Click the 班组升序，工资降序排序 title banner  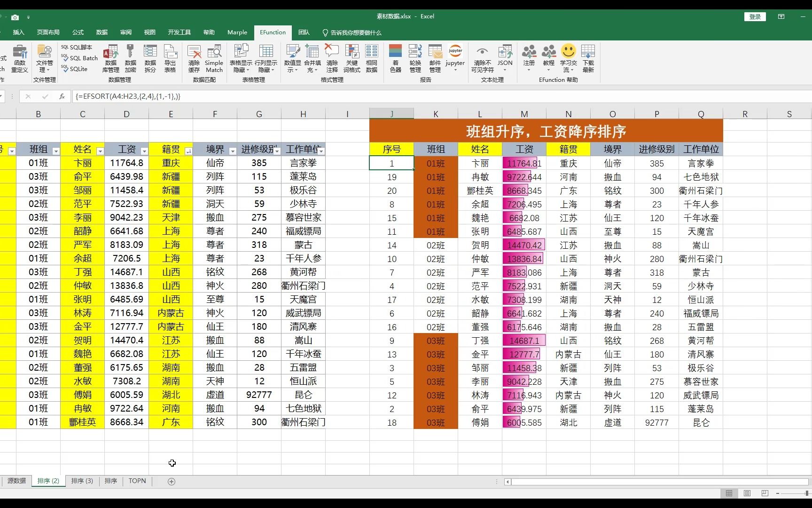pyautogui.click(x=546, y=131)
